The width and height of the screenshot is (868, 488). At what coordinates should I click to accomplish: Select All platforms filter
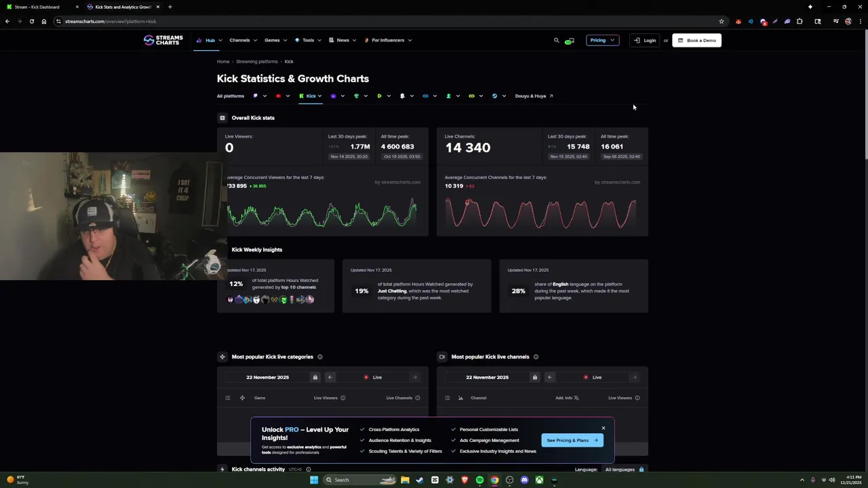click(x=231, y=96)
